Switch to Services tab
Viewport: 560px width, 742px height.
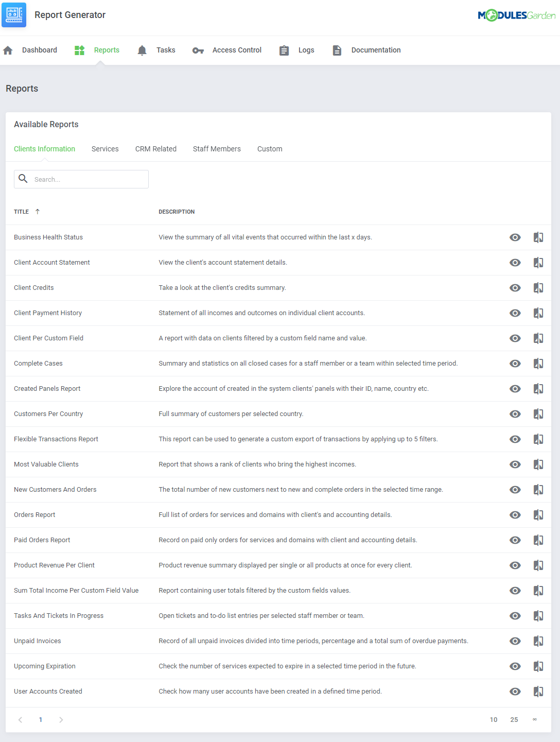(x=105, y=149)
